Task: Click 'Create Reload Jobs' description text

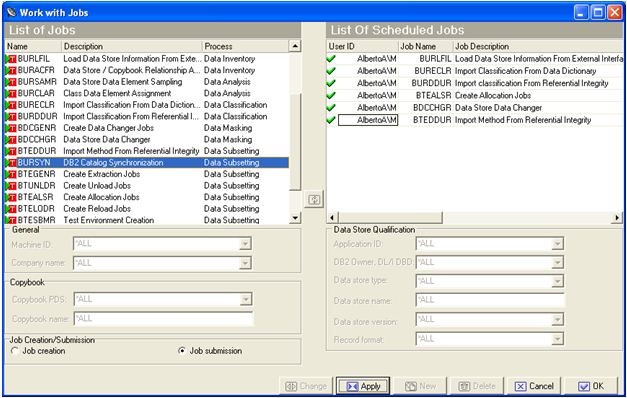Action: [x=97, y=209]
